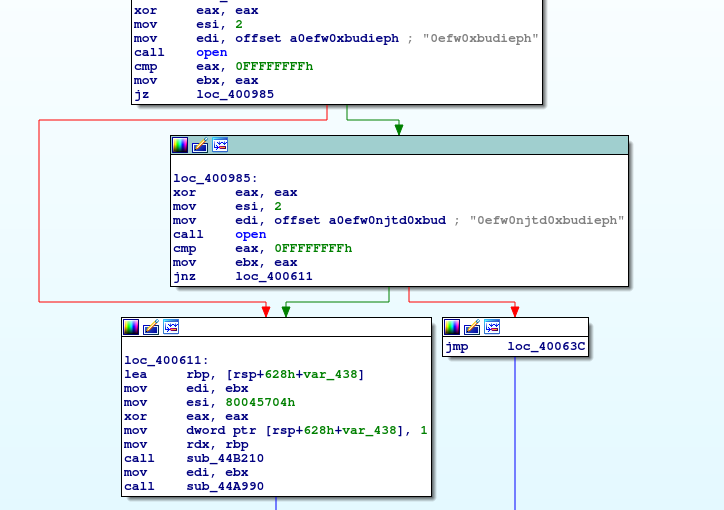The height and width of the screenshot is (510, 724).
Task: Click the "0efw0xbudieph" string comment
Action: (x=481, y=38)
